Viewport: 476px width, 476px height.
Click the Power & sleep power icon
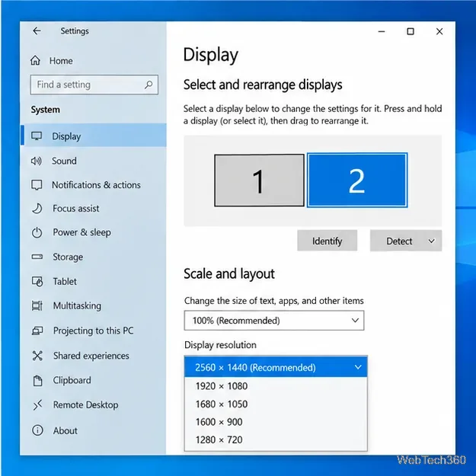tap(37, 232)
